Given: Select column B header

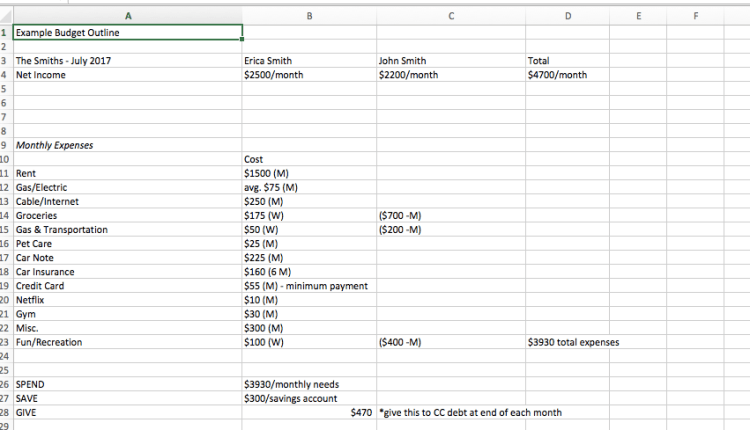Looking at the screenshot, I should [x=309, y=15].
